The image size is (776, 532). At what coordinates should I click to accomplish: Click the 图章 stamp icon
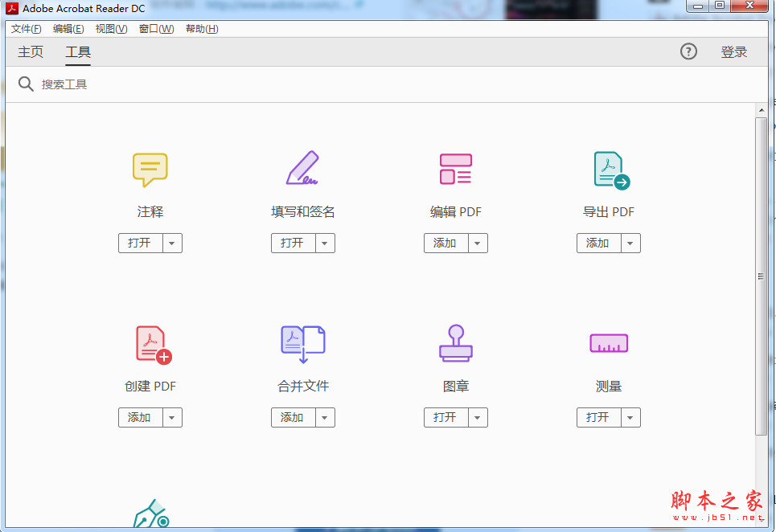[456, 343]
